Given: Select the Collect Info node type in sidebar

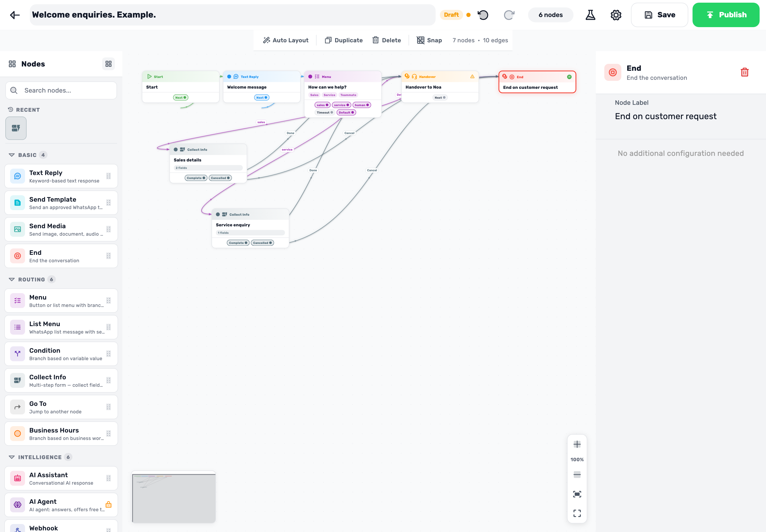Looking at the screenshot, I should coord(61,380).
